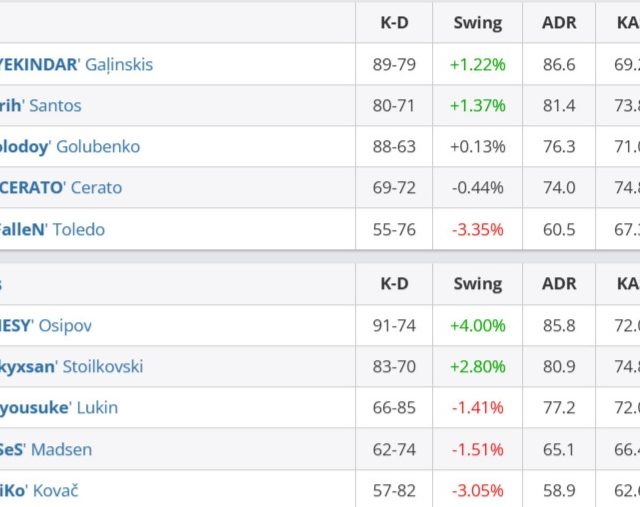Select the 89-79 K-D cell for YEKINDAR
This screenshot has height=507, width=640.
point(394,64)
